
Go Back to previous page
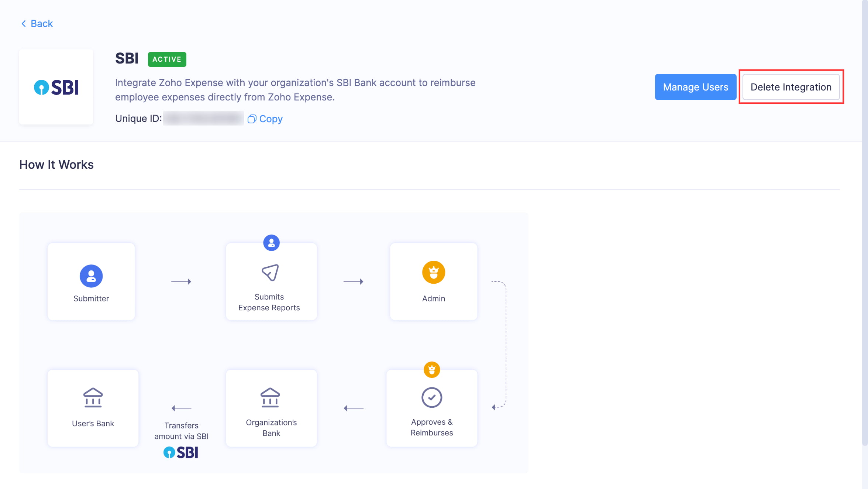[x=42, y=24]
